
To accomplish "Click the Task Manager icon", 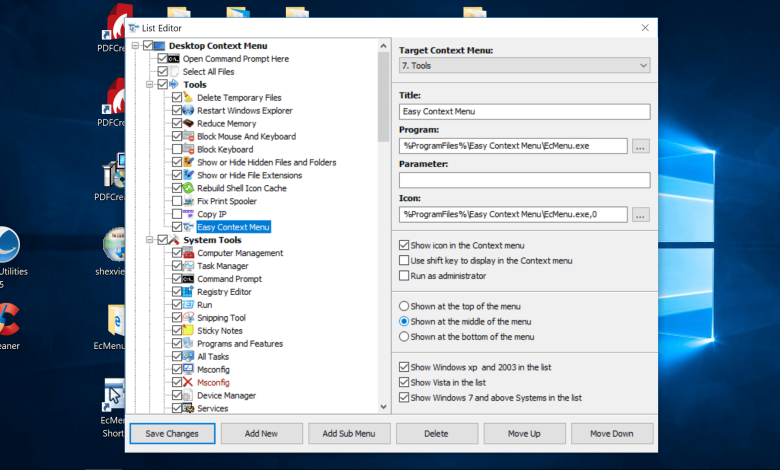I will (x=188, y=266).
